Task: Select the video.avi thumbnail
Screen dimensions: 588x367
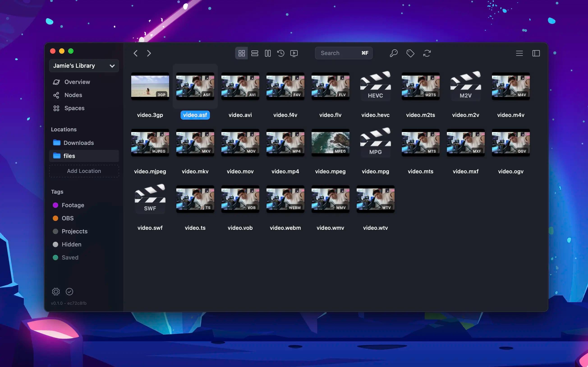Action: [x=240, y=86]
